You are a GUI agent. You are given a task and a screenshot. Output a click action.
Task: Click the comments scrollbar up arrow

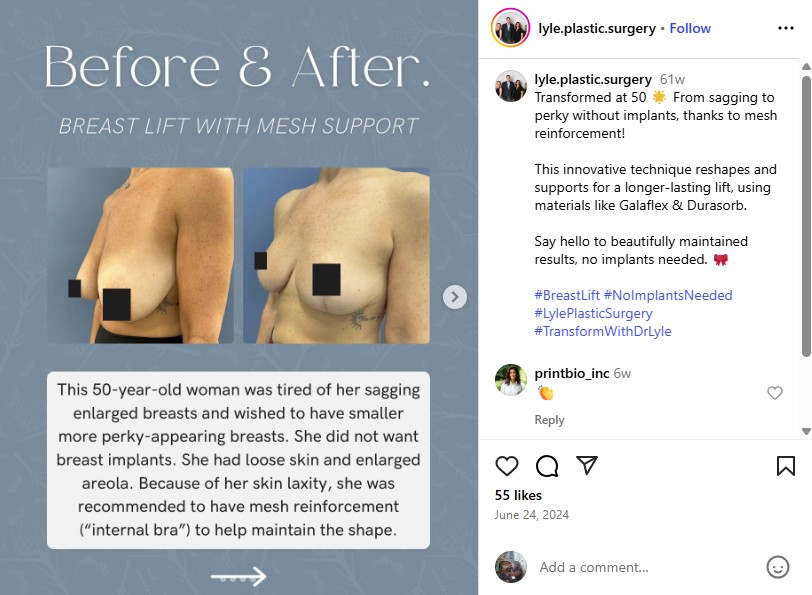click(806, 67)
